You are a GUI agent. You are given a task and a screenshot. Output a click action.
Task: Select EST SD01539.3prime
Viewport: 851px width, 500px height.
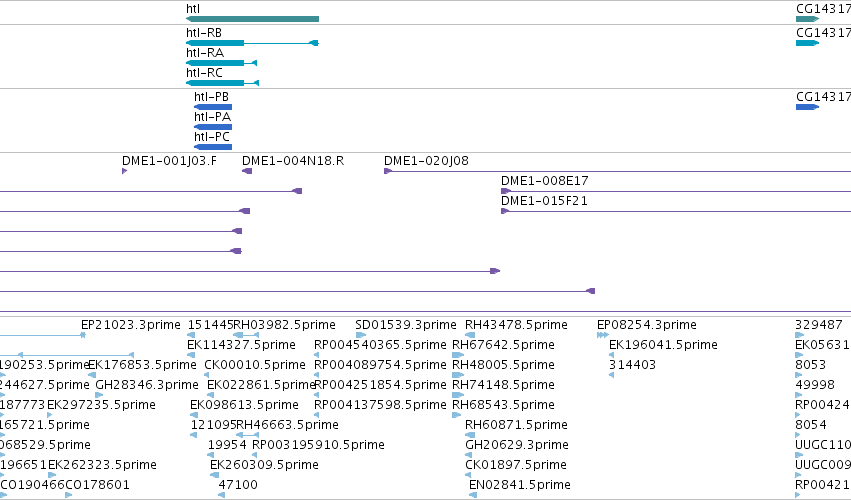pyautogui.click(x=406, y=325)
